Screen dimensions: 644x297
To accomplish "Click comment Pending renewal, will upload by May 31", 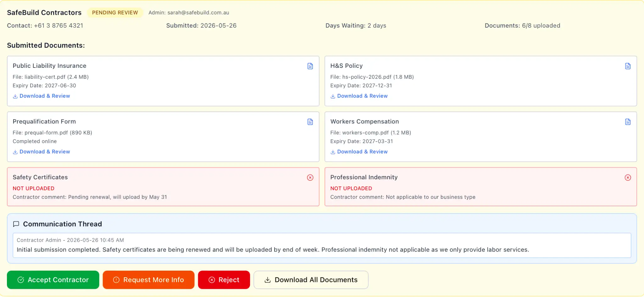I will coord(118,197).
